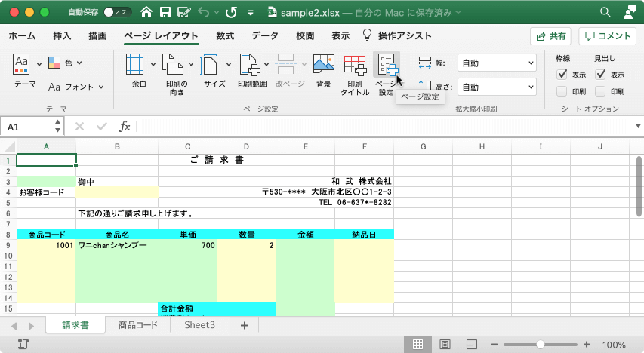Viewport: 644px width, 353px height.
Task: Open the データ tab
Action: pyautogui.click(x=265, y=36)
